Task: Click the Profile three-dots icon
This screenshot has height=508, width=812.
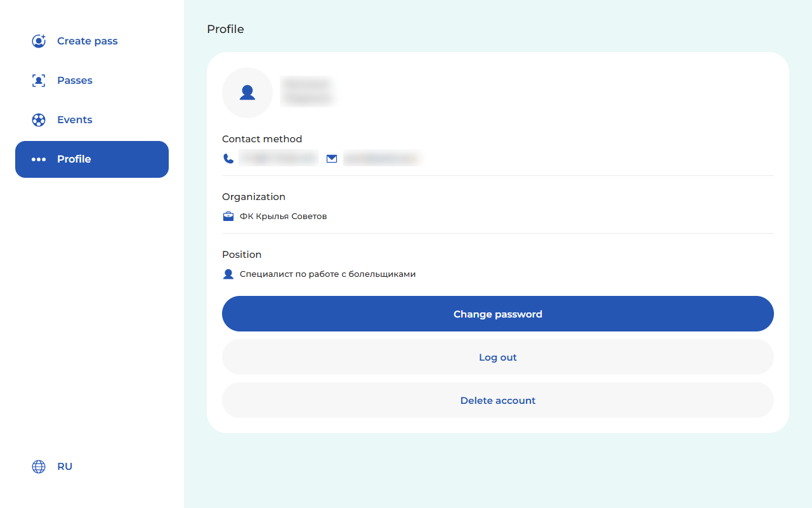Action: [x=39, y=159]
